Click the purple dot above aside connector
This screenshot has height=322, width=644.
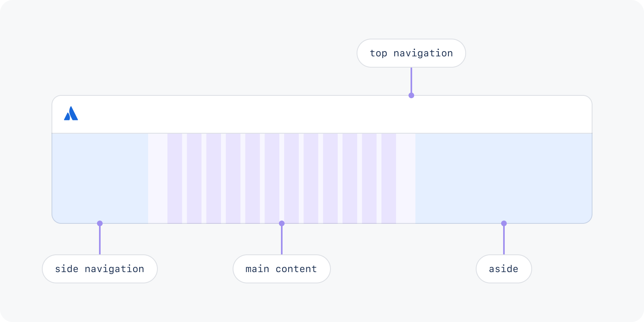pyautogui.click(x=504, y=223)
